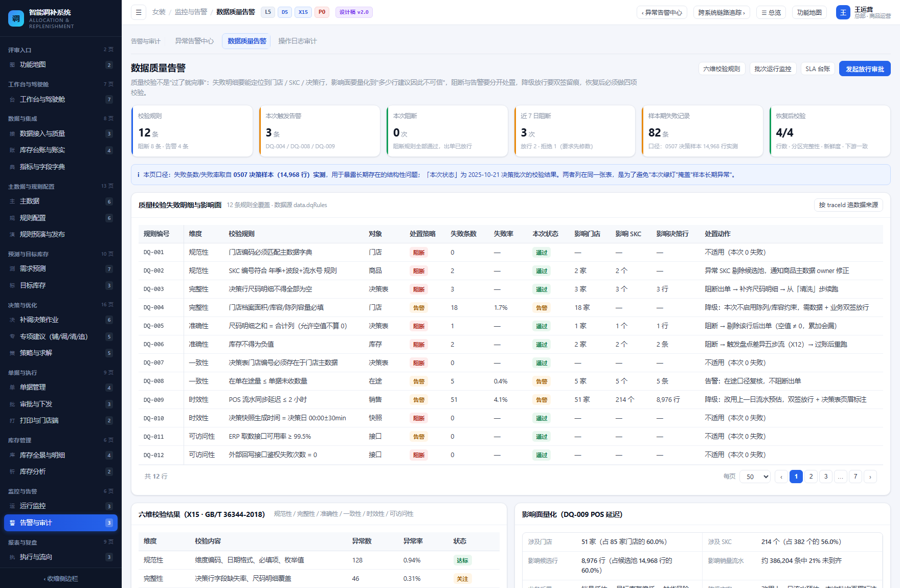Image resolution: width=900 pixels, height=588 pixels.
Task: Jump to page 7 in pagination
Action: (856, 477)
